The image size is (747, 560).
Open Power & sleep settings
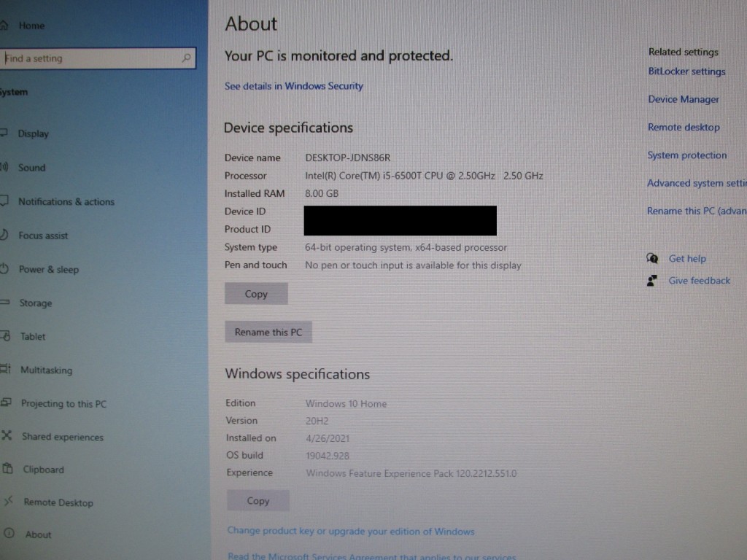tap(49, 270)
